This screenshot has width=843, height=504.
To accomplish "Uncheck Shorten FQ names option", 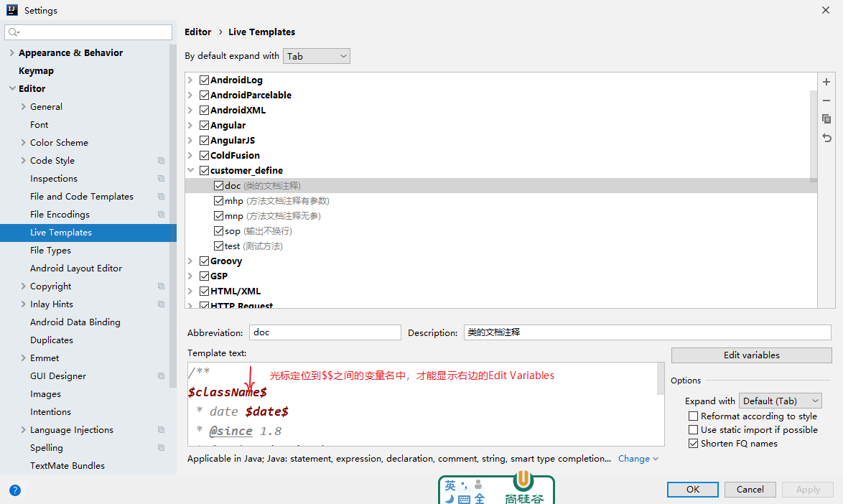I will tap(693, 444).
